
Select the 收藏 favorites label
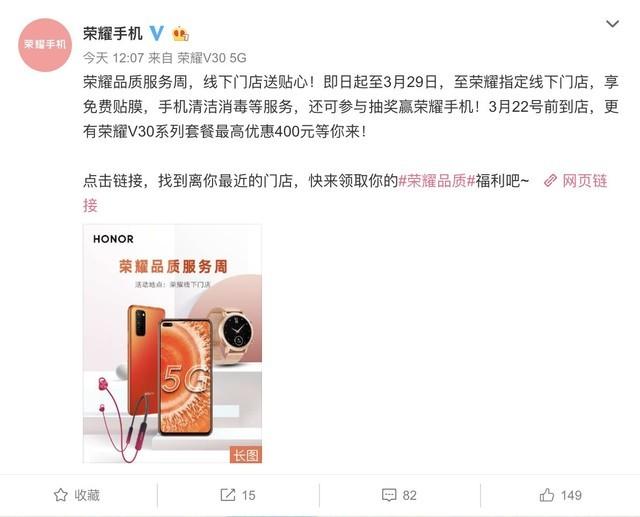[87, 495]
